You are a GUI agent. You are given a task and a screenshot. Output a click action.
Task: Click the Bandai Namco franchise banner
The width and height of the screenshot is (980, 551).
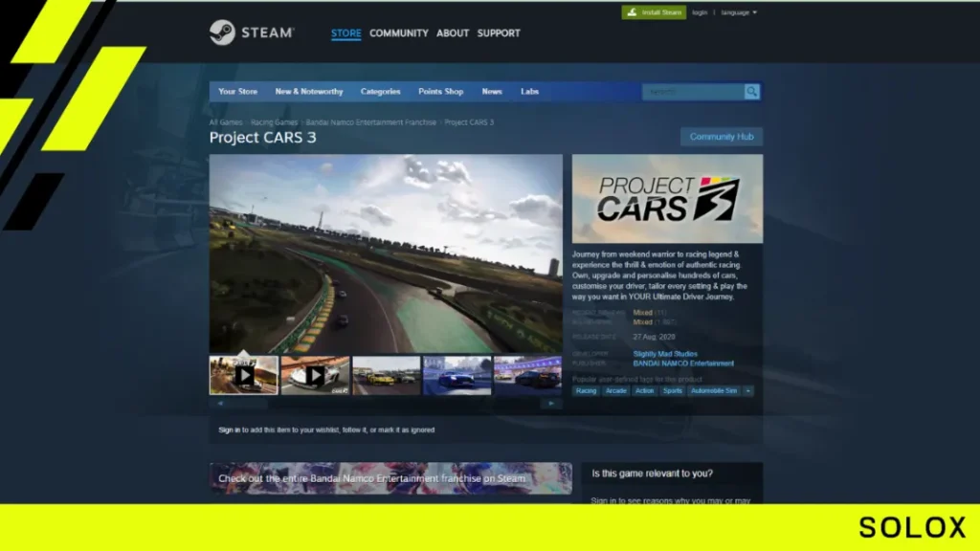(x=390, y=478)
